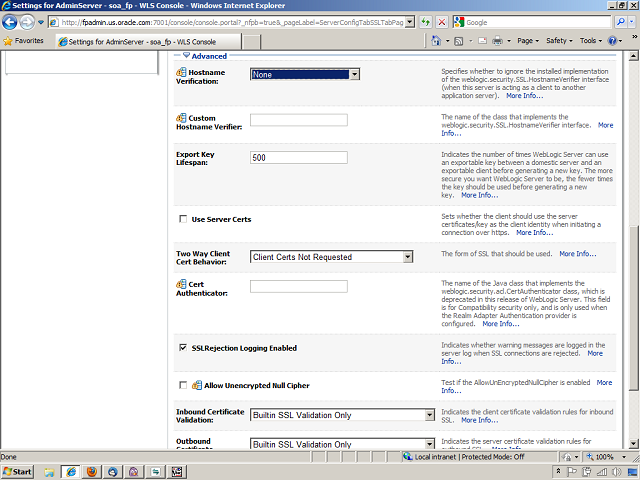Viewport: 640px width, 480px height.
Task: Click the RSS feeds icon
Action: point(459,41)
